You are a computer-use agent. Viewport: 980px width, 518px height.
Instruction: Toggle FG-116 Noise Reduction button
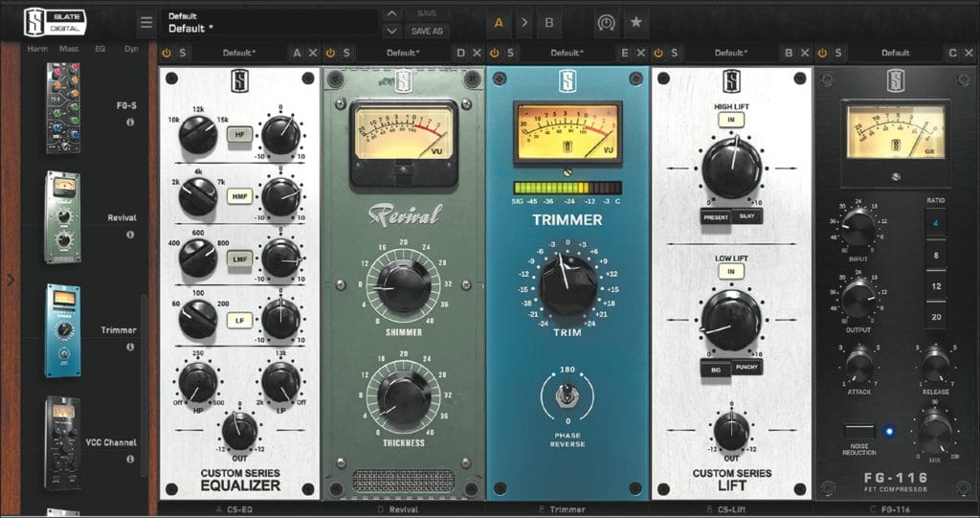[x=858, y=432]
